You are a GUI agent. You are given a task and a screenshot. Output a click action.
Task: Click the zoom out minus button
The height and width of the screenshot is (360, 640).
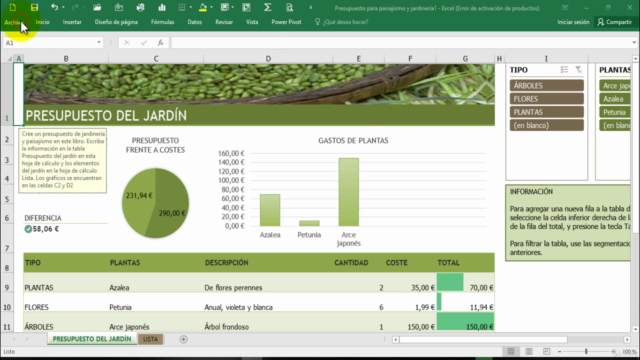(560, 351)
